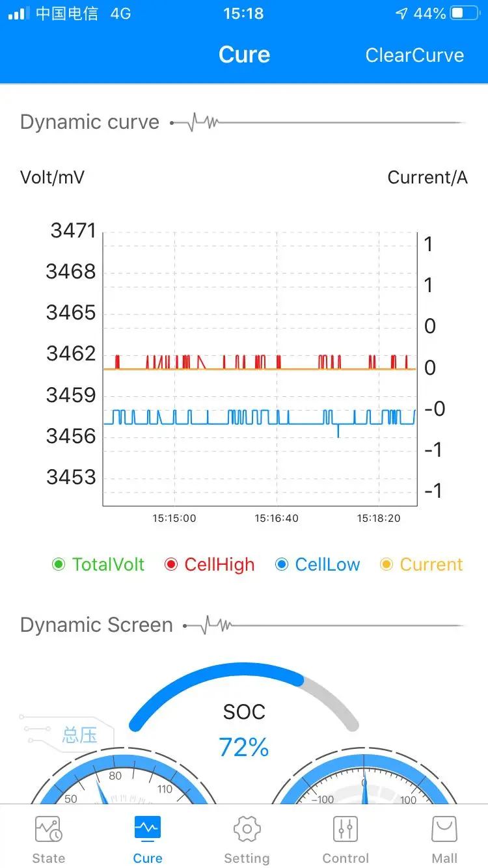The image size is (488, 868).
Task: Tap the Mall shopping bag icon
Action: click(444, 829)
